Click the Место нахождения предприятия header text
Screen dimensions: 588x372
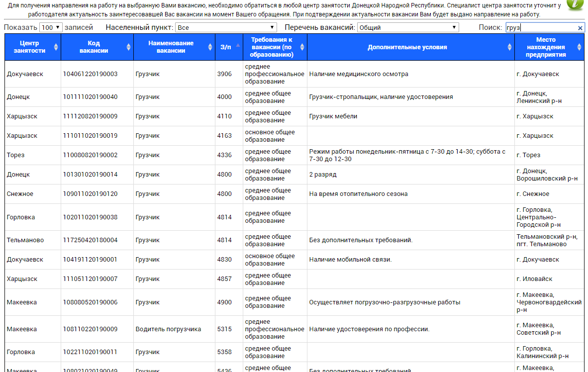point(546,47)
